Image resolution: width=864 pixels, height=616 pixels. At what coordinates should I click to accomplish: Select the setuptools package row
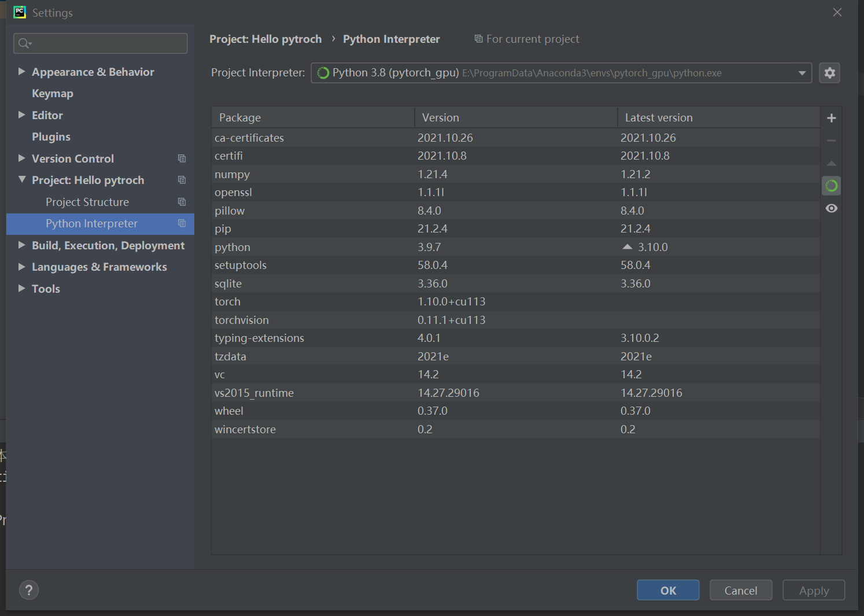point(516,265)
